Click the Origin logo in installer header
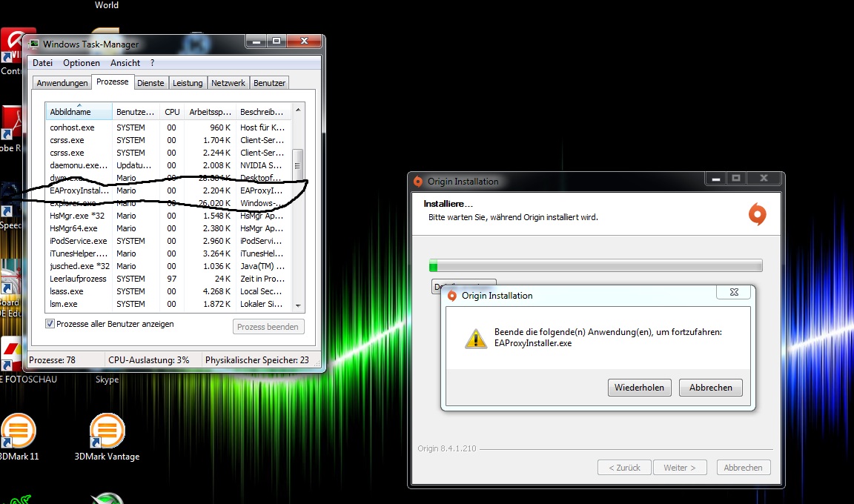This screenshot has height=504, width=854. click(x=757, y=214)
